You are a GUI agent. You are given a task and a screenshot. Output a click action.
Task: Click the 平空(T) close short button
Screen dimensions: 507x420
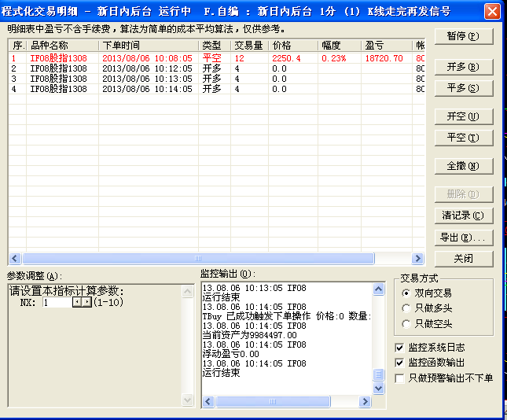[464, 138]
